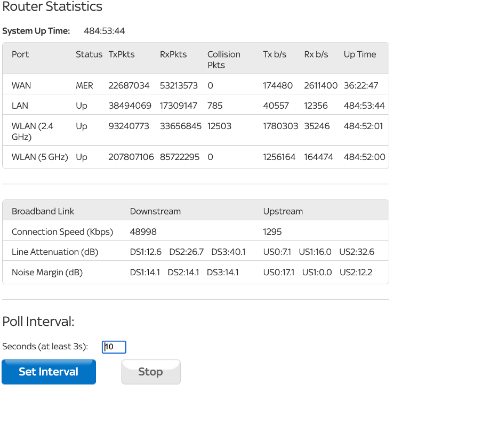Viewport: 482px width, 448px height.
Task: Click the Noise Margin (dB) label
Action: coord(47,273)
